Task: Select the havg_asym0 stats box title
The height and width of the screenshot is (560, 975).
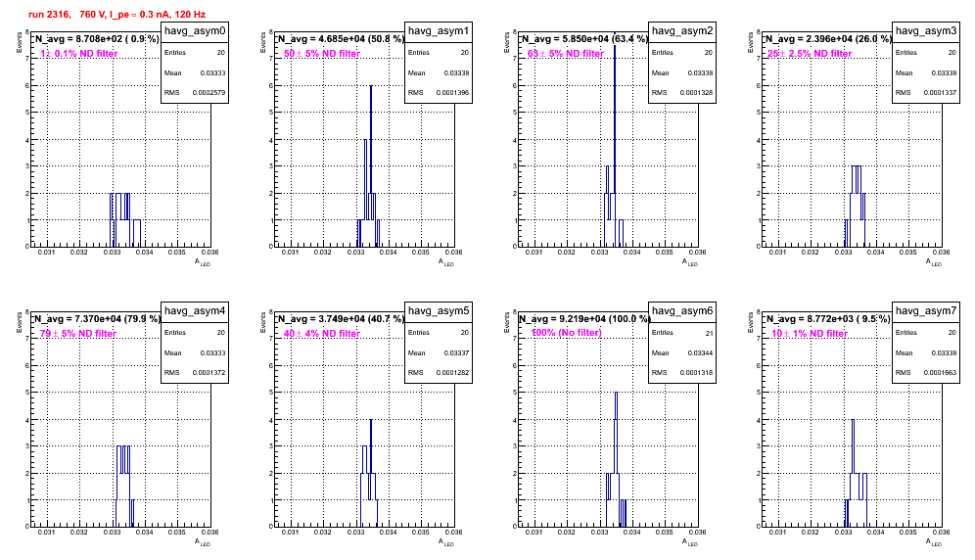Action: click(195, 31)
